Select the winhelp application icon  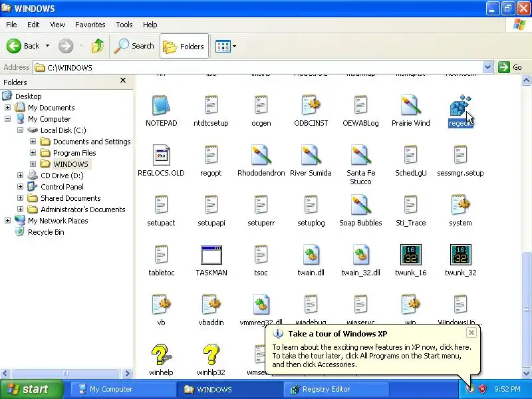point(161,354)
